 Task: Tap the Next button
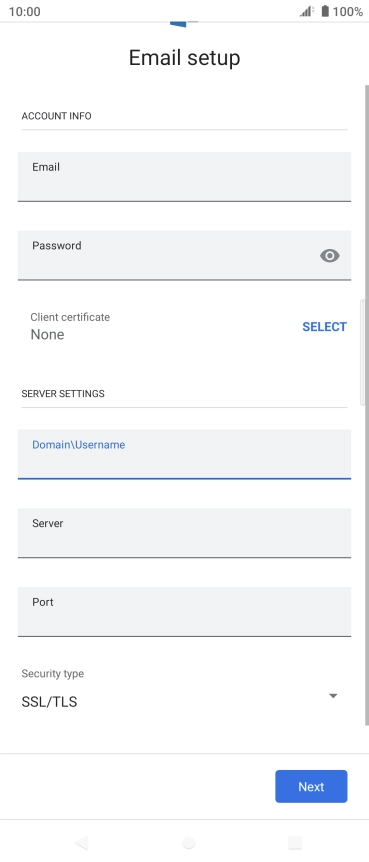point(311,786)
